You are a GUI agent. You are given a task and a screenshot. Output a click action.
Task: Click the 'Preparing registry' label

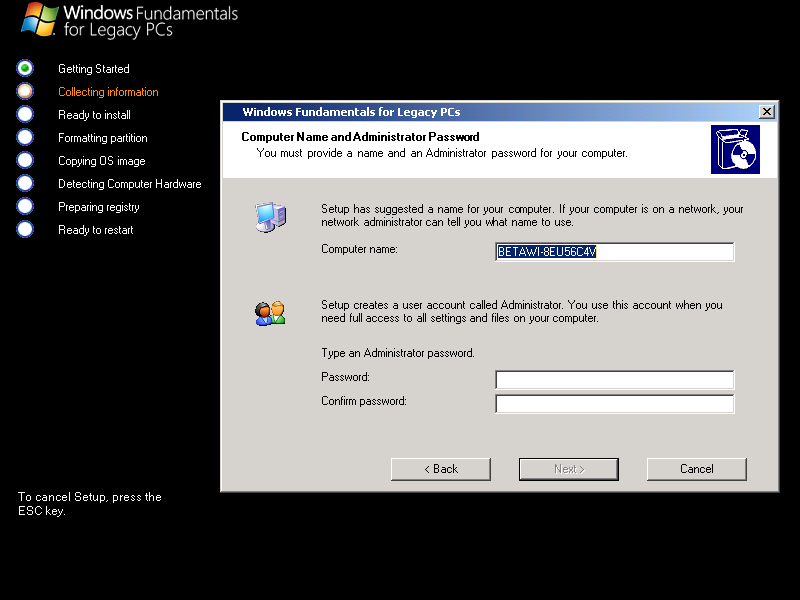click(98, 207)
